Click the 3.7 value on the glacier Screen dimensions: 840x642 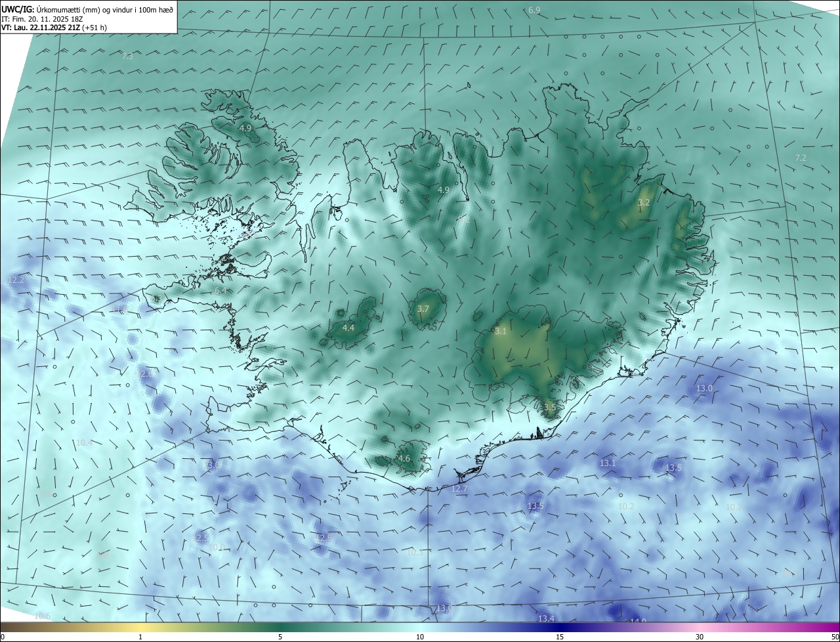click(423, 309)
